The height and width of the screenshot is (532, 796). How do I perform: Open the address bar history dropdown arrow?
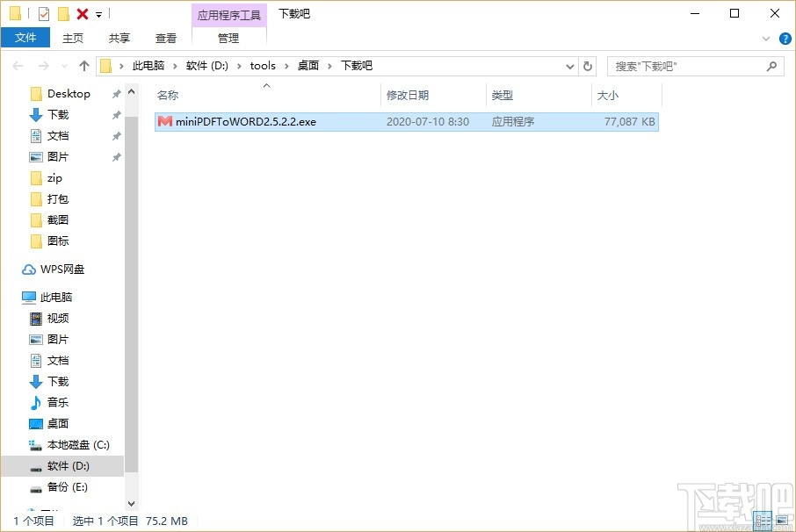[x=569, y=65]
